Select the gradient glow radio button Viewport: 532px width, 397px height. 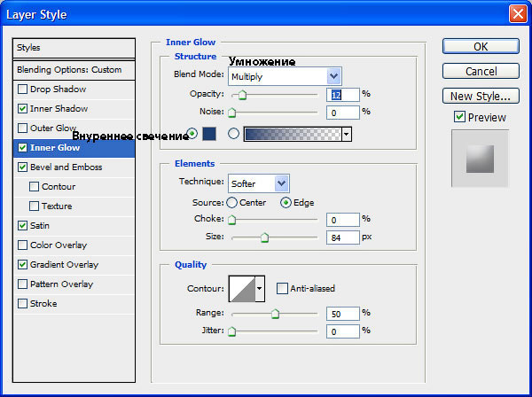click(x=233, y=134)
